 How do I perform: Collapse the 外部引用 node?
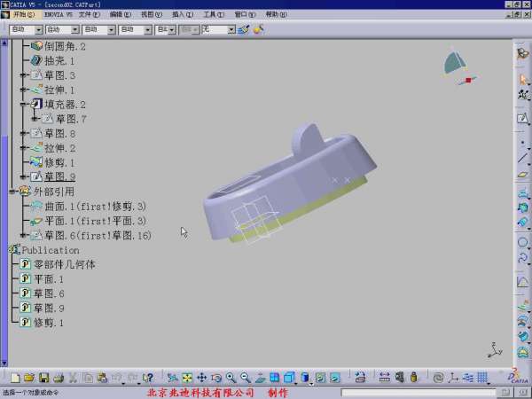(12, 192)
